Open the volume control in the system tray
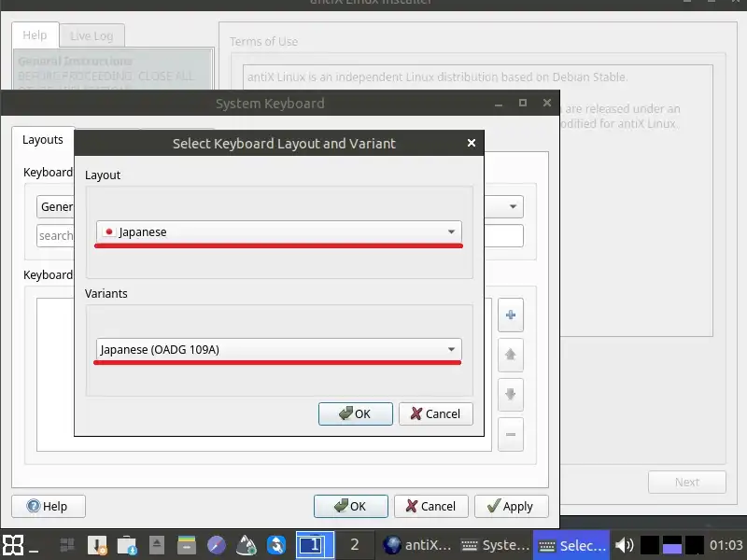Viewport: 747px width, 560px height. coord(625,545)
